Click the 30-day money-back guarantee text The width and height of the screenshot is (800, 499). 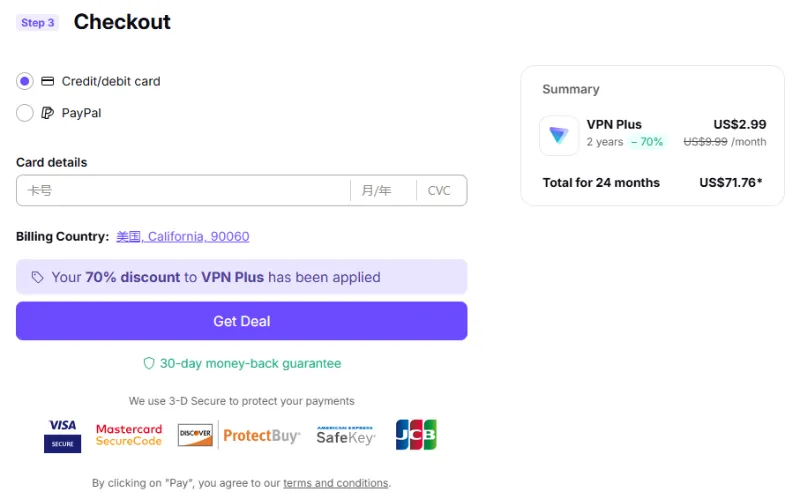click(x=250, y=364)
